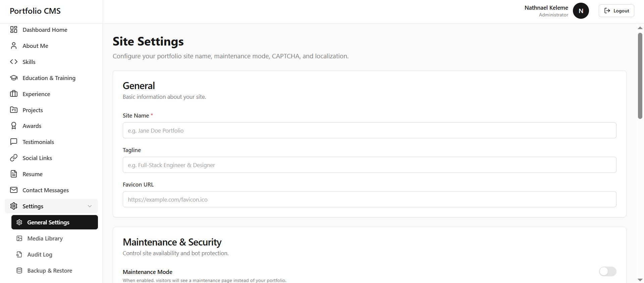Select Resume menu item
This screenshot has width=644, height=283.
point(51,174)
